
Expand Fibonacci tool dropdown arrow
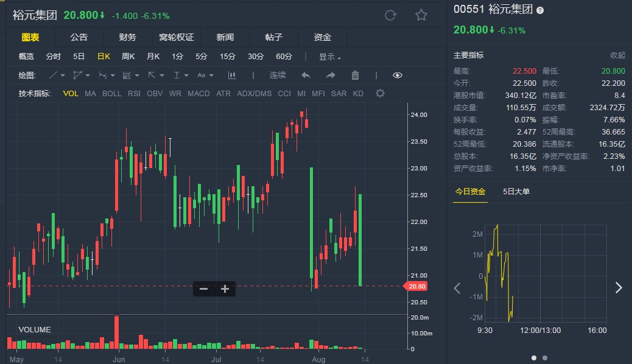point(137,75)
